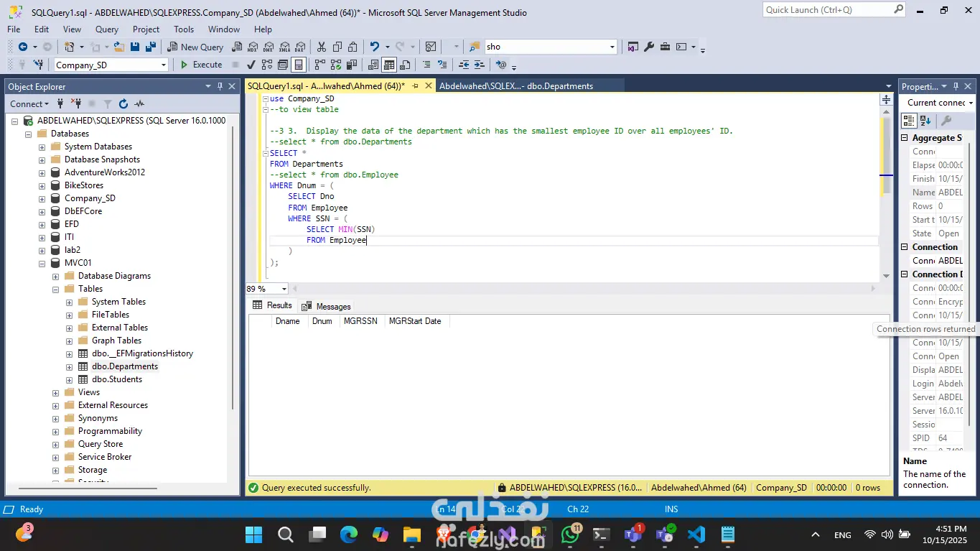The height and width of the screenshot is (551, 980).
Task: Open the Query menu
Action: [x=107, y=29]
